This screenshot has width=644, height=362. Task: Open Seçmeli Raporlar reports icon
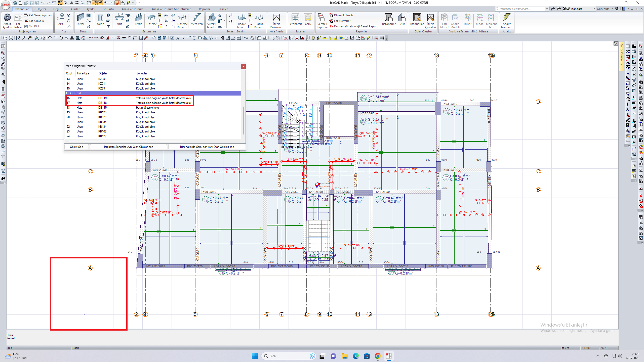click(322, 21)
